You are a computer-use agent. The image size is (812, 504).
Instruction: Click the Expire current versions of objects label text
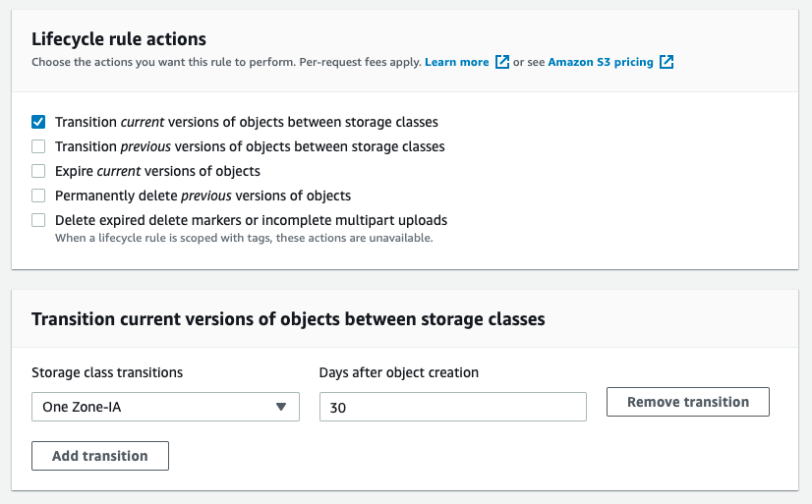tap(157, 171)
